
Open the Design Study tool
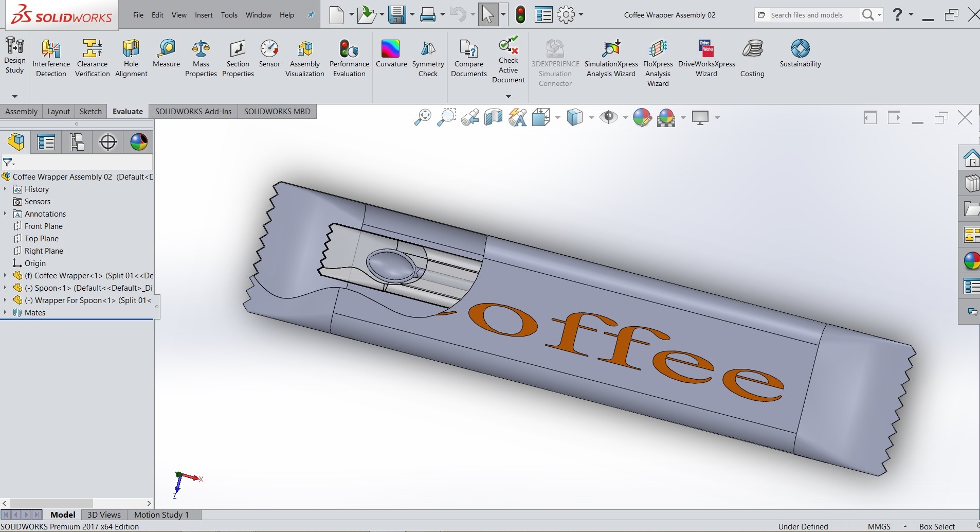[14, 56]
